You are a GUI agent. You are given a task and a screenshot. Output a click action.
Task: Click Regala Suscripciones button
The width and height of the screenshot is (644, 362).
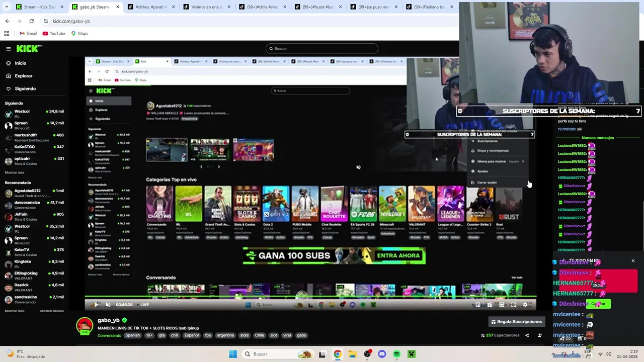click(x=516, y=322)
